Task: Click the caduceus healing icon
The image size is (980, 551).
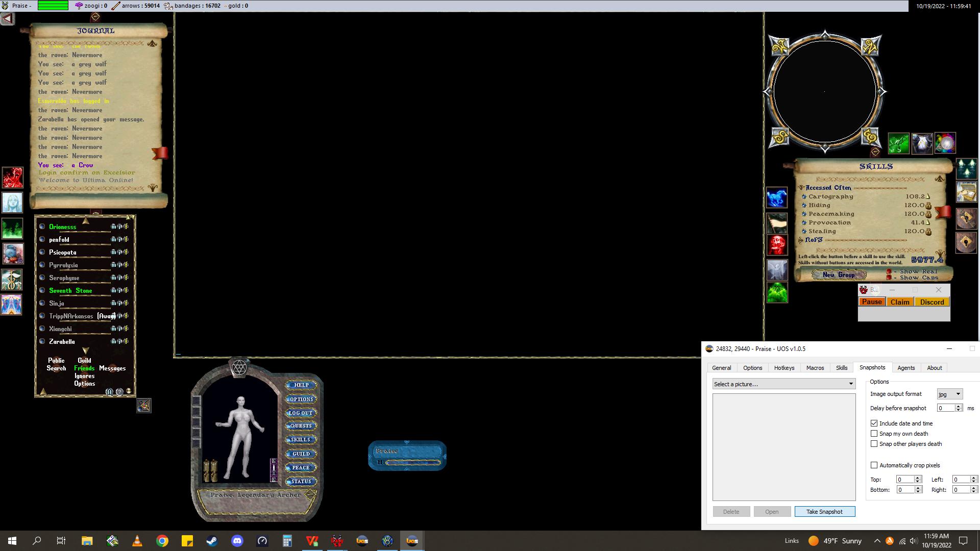Action: 12,280
